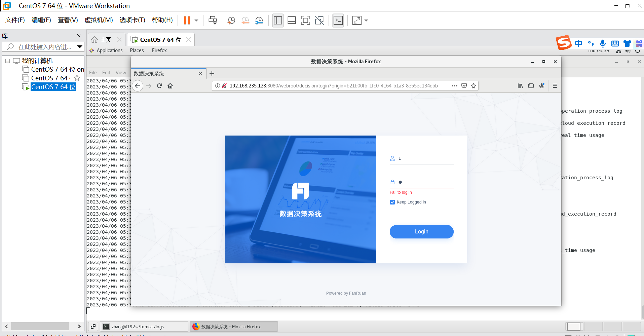Image resolution: width=644 pixels, height=336 pixels.
Task: Close the 数据决策系统 browser tab
Action: (x=200, y=74)
